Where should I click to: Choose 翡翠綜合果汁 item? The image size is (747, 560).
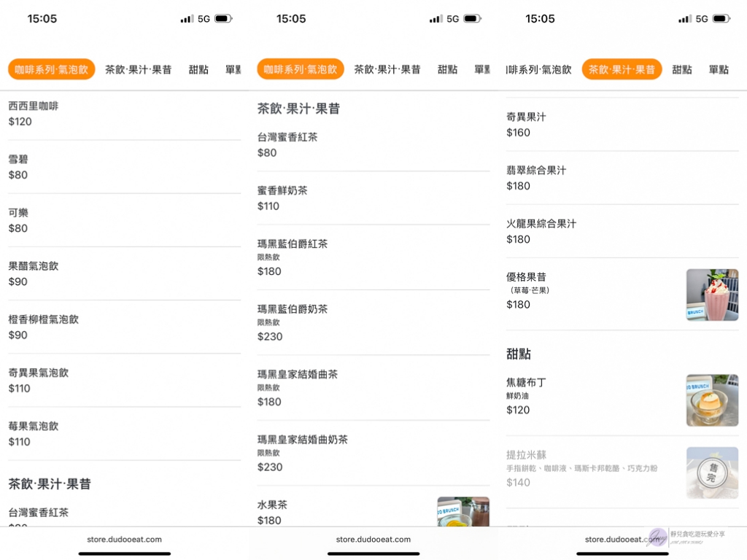[622, 178]
